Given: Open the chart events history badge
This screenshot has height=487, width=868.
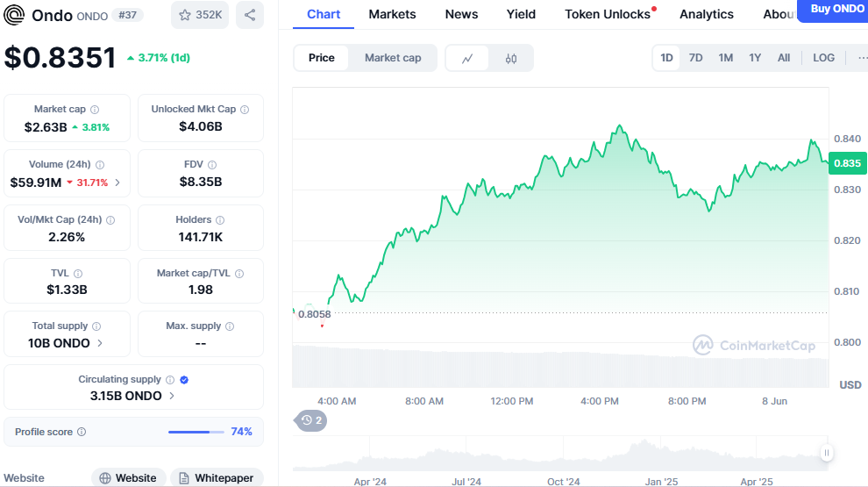Looking at the screenshot, I should click(x=311, y=420).
